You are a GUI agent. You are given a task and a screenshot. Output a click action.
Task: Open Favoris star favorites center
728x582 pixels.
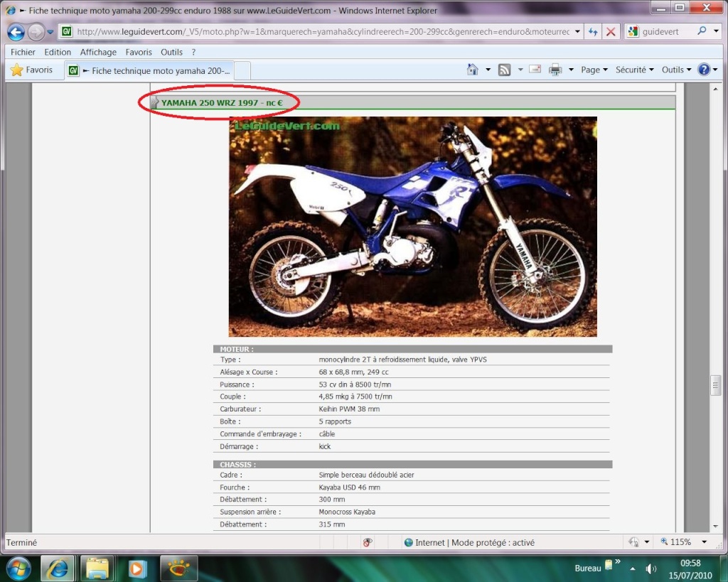tap(31, 70)
